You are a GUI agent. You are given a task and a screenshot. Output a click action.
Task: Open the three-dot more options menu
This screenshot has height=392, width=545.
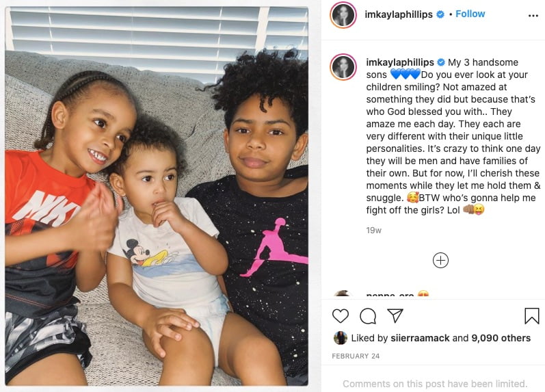[533, 16]
